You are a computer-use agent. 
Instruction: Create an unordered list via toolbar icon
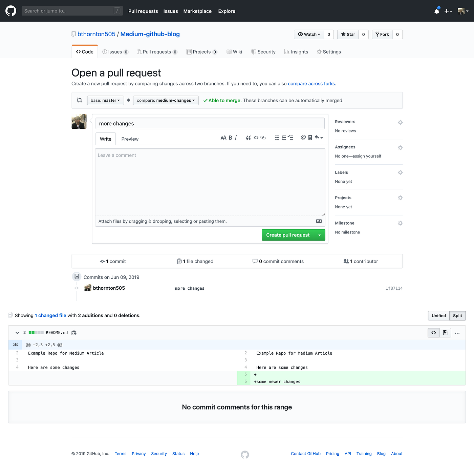[x=277, y=138]
